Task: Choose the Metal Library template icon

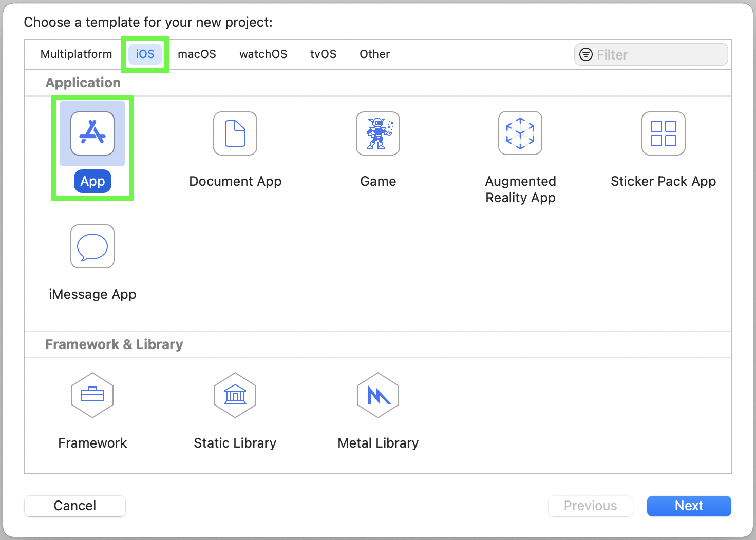Action: [x=378, y=395]
